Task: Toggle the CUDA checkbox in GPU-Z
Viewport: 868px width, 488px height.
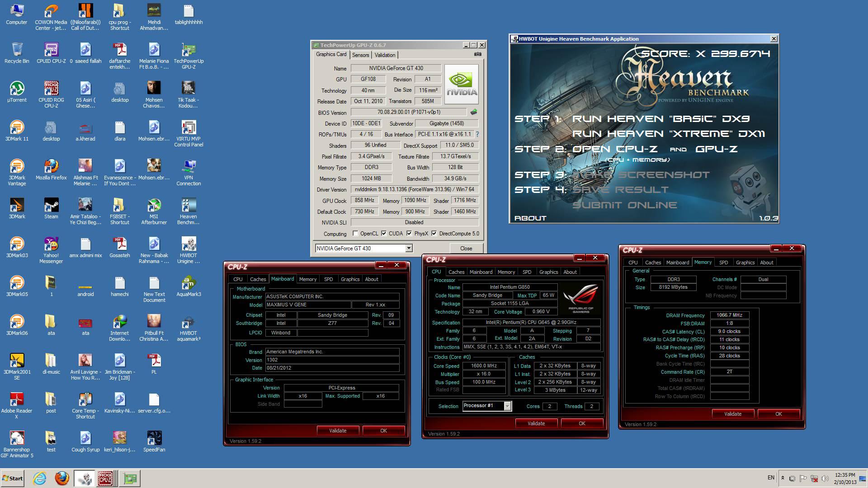Action: tap(384, 234)
